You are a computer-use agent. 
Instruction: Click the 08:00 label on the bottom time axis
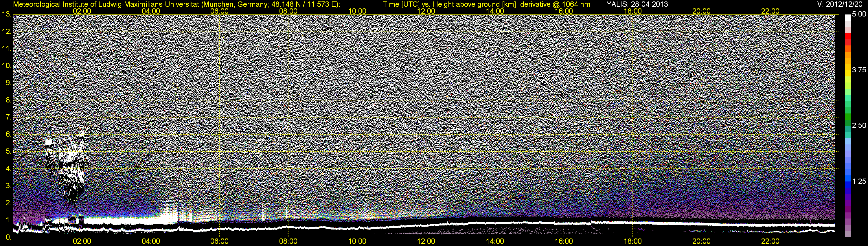[288, 242]
